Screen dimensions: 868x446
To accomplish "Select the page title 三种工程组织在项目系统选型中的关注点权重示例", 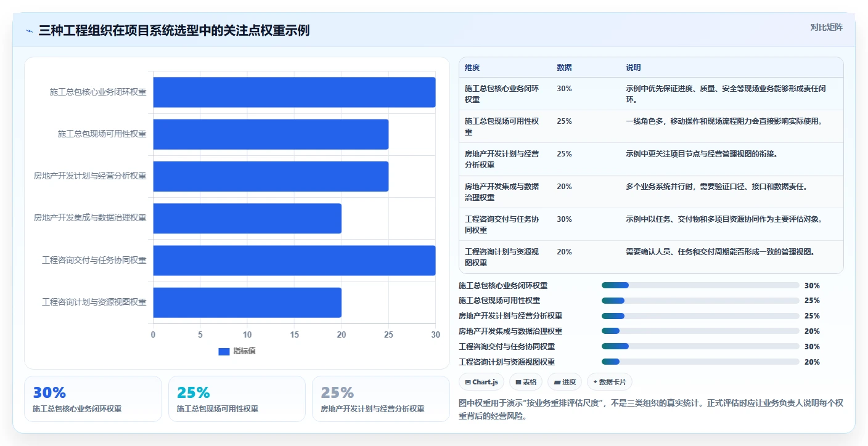I will [174, 30].
